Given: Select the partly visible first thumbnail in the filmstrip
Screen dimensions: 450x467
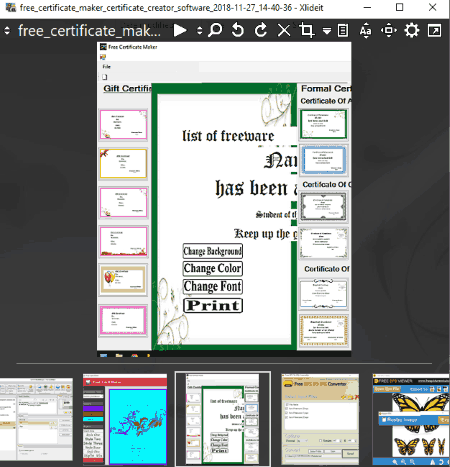Looking at the screenshot, I should click(36, 419).
